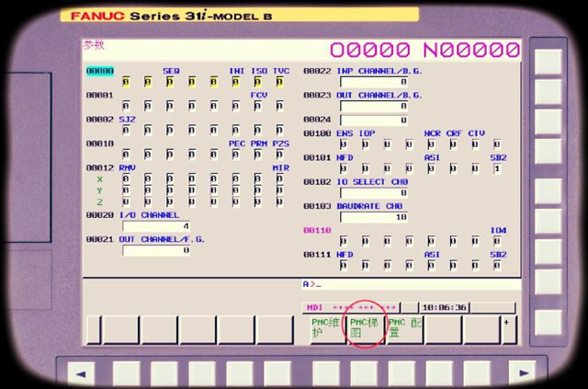588x389 pixels.
Task: Click parameter number 00023
Action: (x=317, y=96)
